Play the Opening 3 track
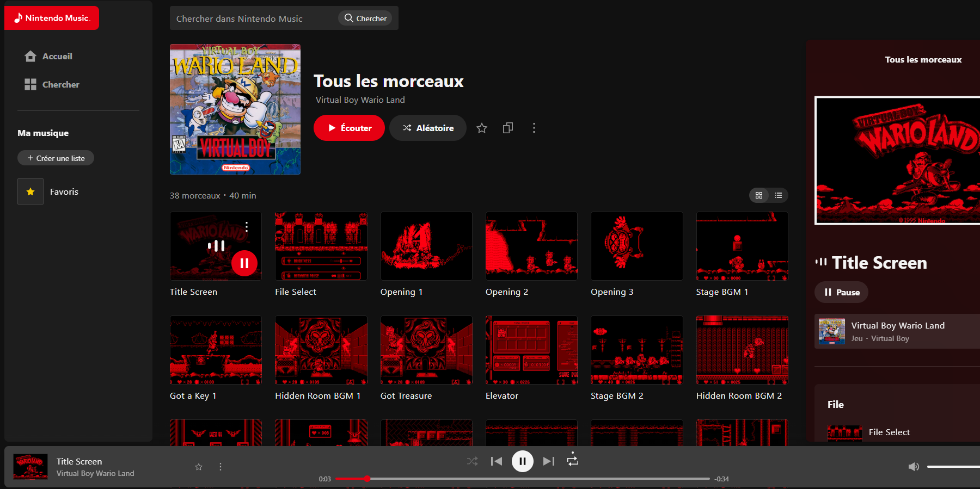The image size is (980, 489). [637, 246]
